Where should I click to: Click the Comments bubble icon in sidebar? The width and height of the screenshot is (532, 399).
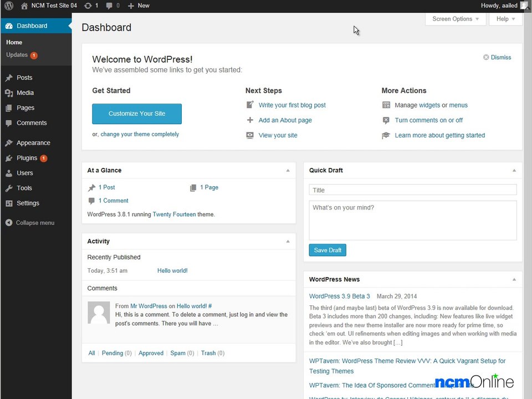click(x=9, y=123)
